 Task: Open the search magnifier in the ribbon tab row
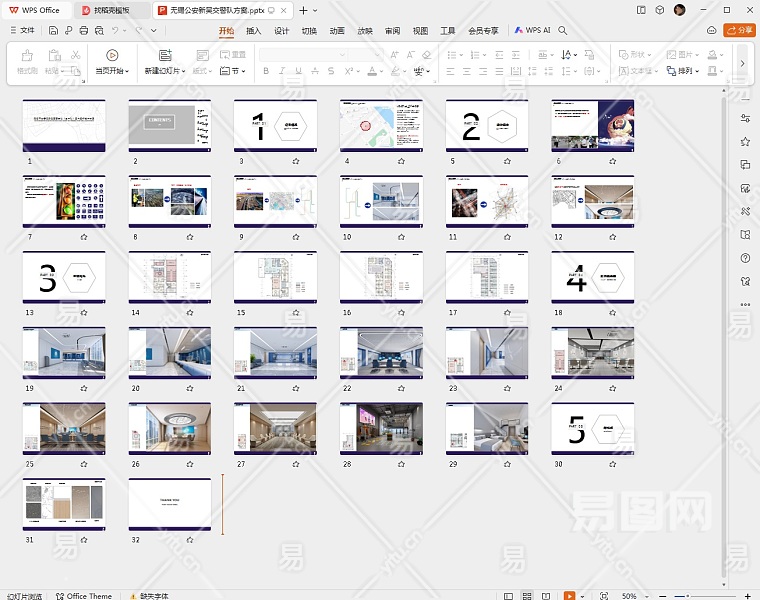[x=563, y=30]
